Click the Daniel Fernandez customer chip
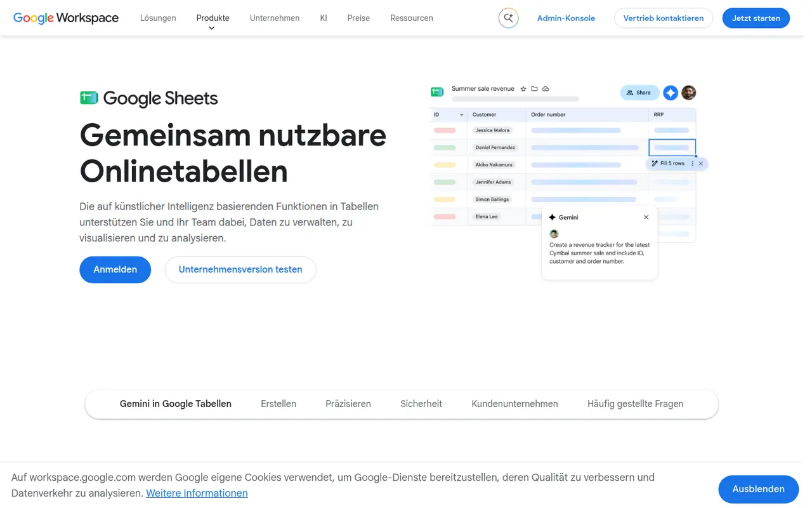 496,147
